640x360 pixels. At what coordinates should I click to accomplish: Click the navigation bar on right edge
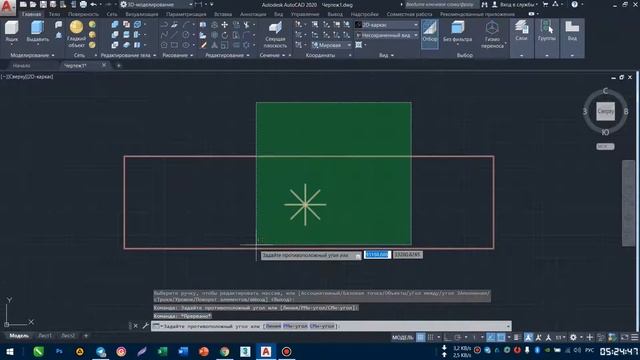(628, 203)
